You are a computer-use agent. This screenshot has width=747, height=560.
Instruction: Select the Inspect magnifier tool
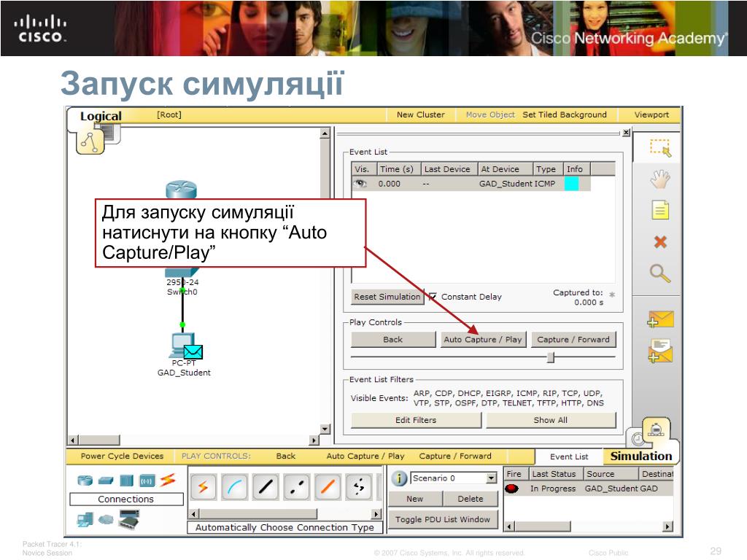point(659,273)
